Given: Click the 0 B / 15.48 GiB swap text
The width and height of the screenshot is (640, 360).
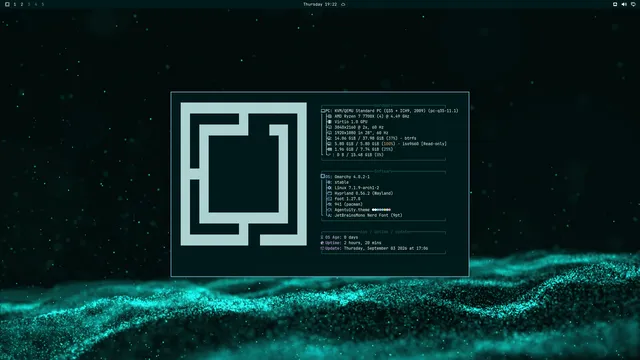Looking at the screenshot, I should click(x=360, y=155).
